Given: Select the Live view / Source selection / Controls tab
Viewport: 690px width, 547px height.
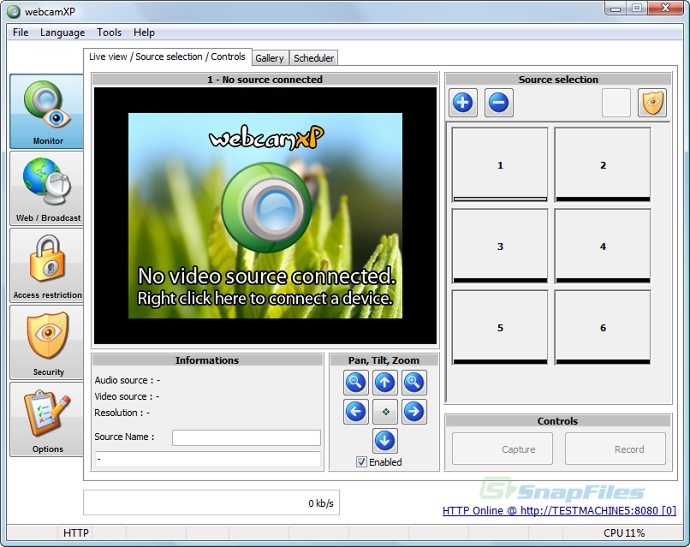Looking at the screenshot, I should click(167, 57).
